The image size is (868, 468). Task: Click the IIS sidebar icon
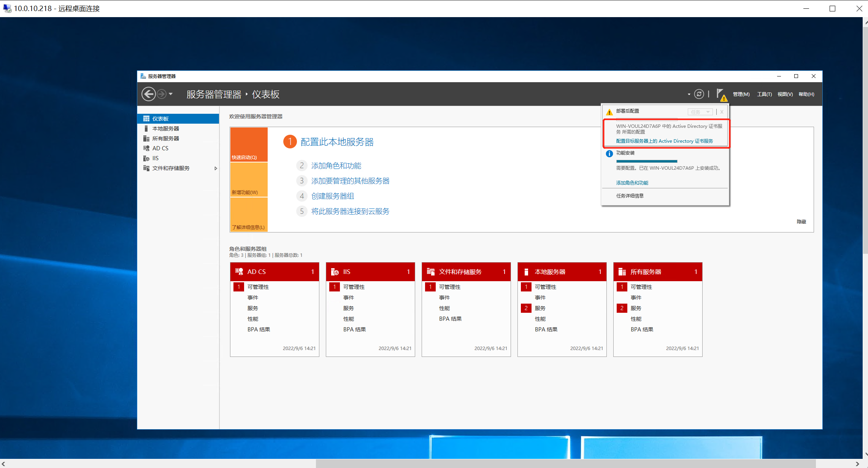click(x=146, y=158)
